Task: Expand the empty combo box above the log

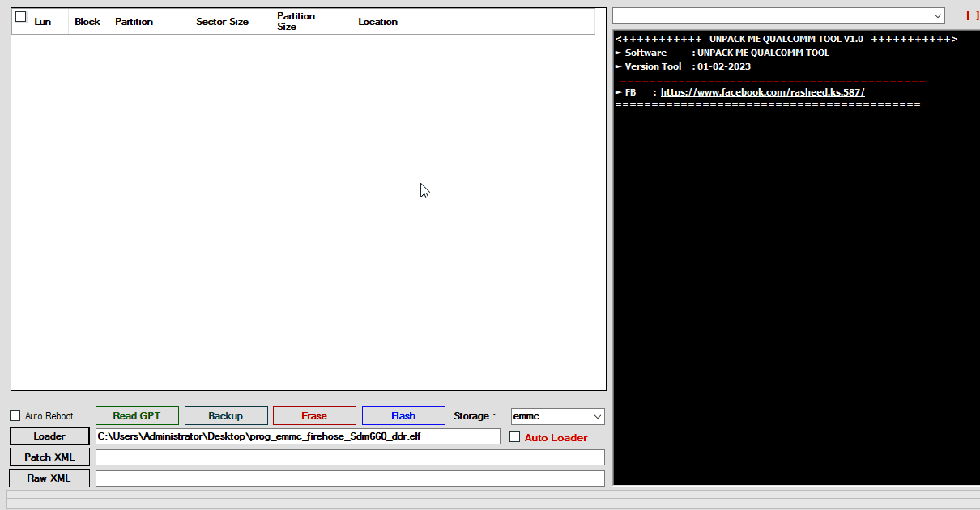Action: 778,16
